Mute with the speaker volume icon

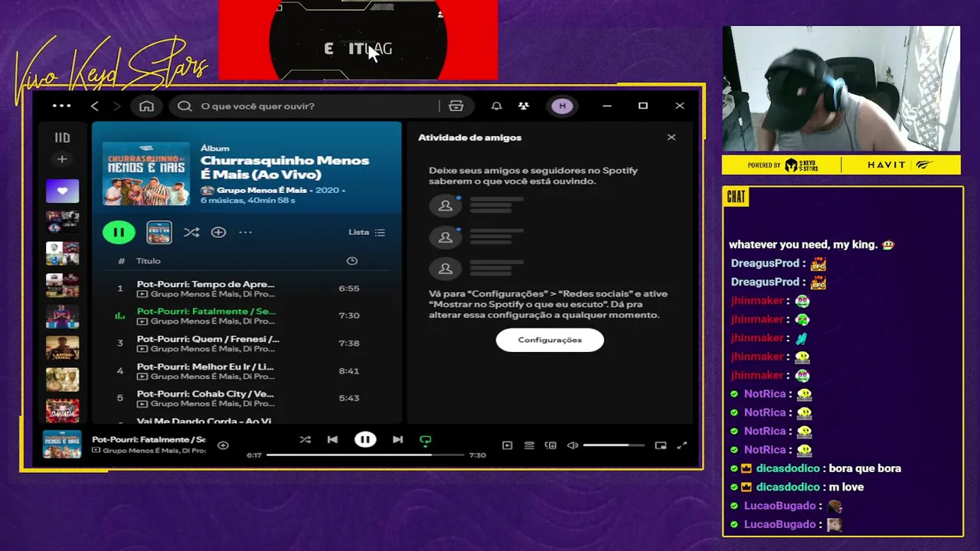pos(572,445)
